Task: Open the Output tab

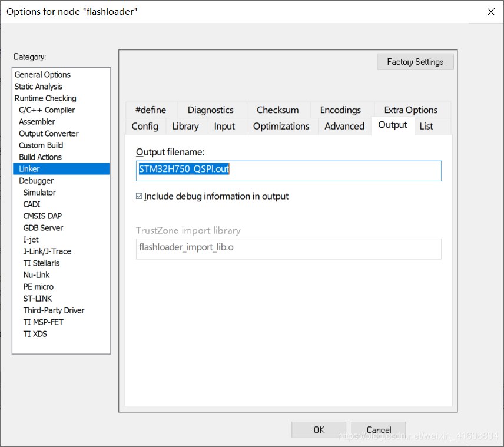Action: tap(393, 125)
